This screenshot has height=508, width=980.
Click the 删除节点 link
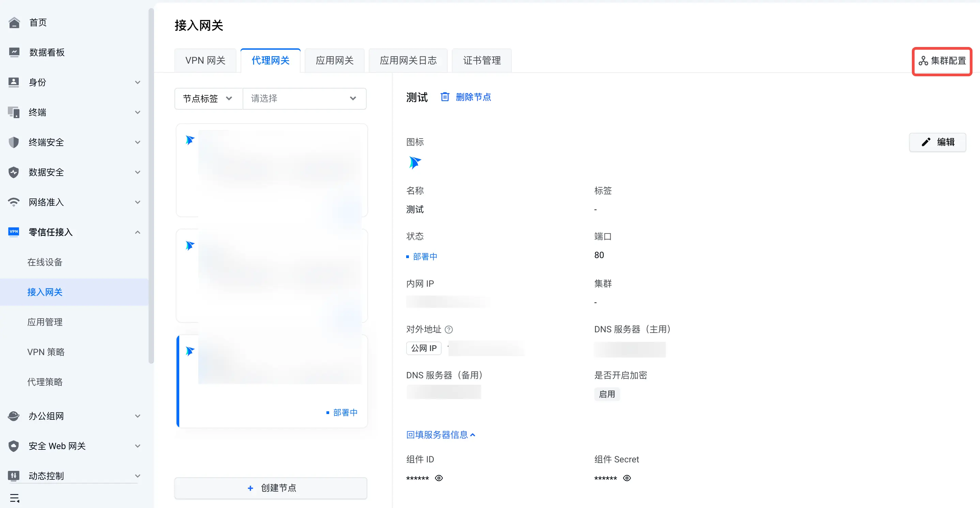[473, 97]
